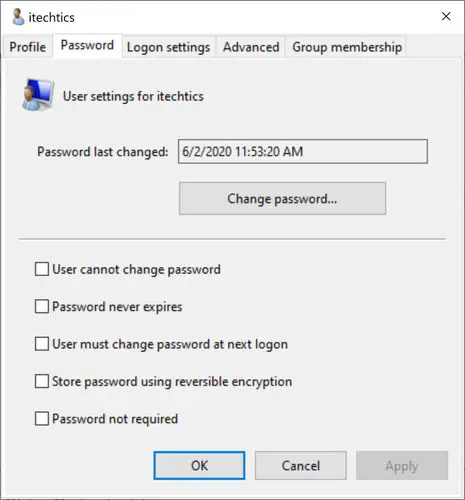This screenshot has height=500, width=465.
Task: Tick User must change password at next logon
Action: 42,344
